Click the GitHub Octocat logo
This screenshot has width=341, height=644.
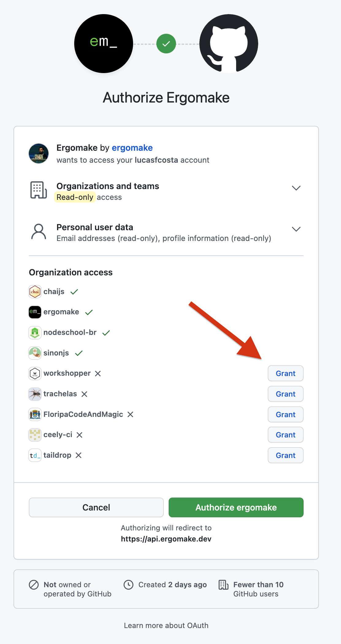tap(229, 44)
